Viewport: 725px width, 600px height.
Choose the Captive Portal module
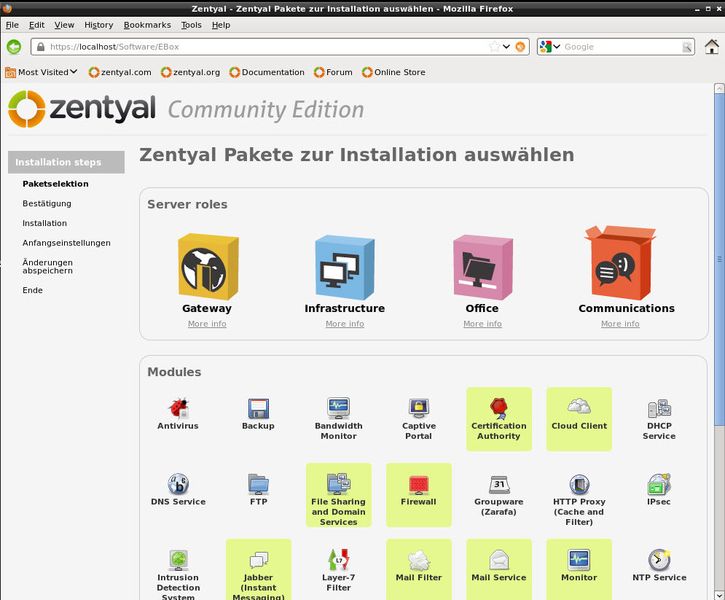coord(418,419)
